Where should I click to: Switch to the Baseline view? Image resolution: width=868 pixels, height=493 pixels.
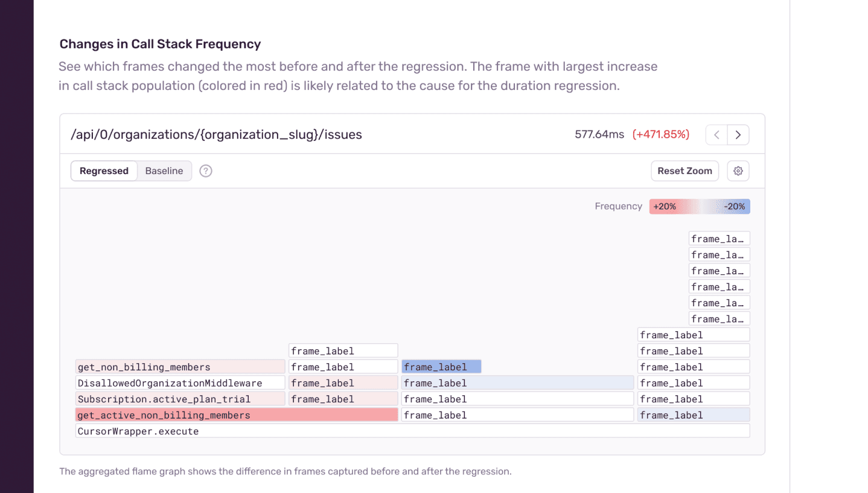[164, 170]
